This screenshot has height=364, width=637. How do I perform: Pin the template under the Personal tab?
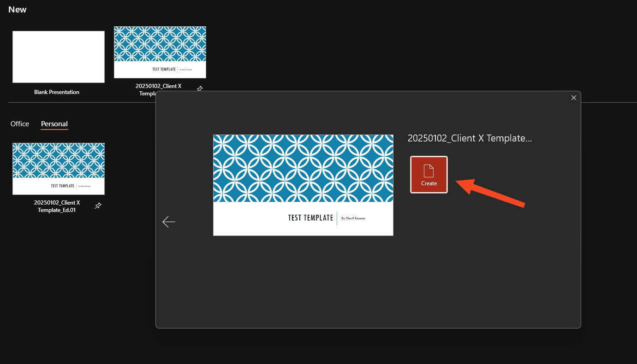tap(98, 206)
